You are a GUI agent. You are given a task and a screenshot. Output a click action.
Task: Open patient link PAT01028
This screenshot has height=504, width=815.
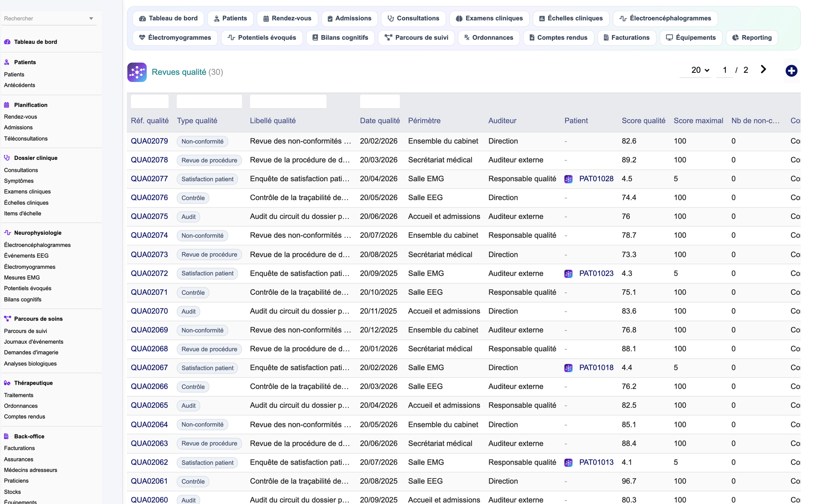tap(596, 179)
